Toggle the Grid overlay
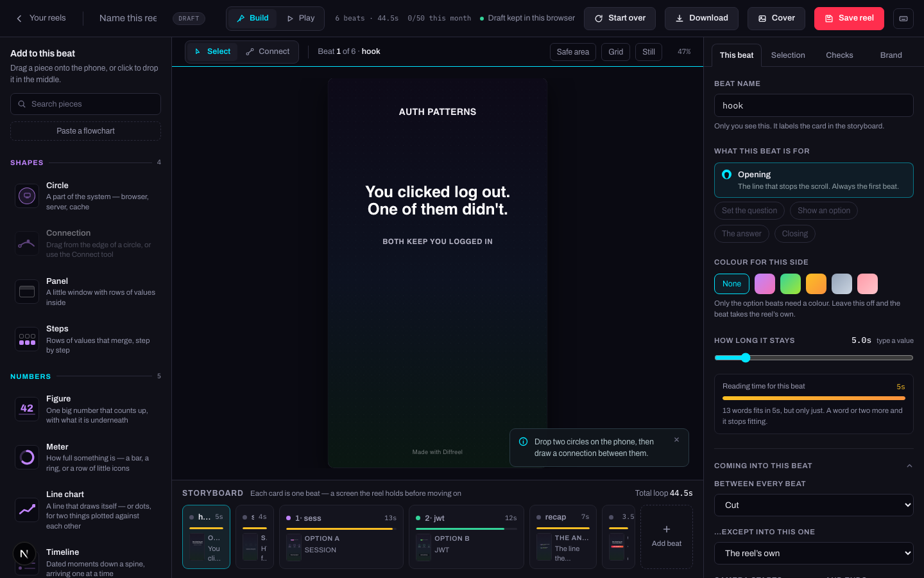This screenshot has height=578, width=924. pyautogui.click(x=616, y=52)
